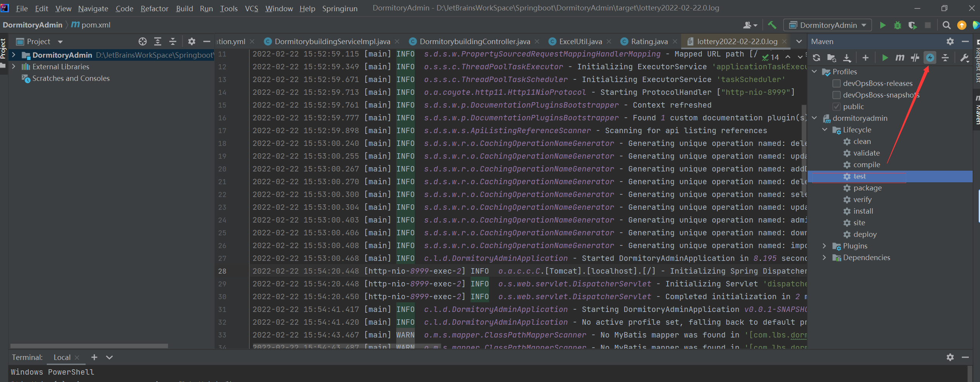Viewport: 980px width, 382px height.
Task: Build project with hammer icon
Action: 772,25
